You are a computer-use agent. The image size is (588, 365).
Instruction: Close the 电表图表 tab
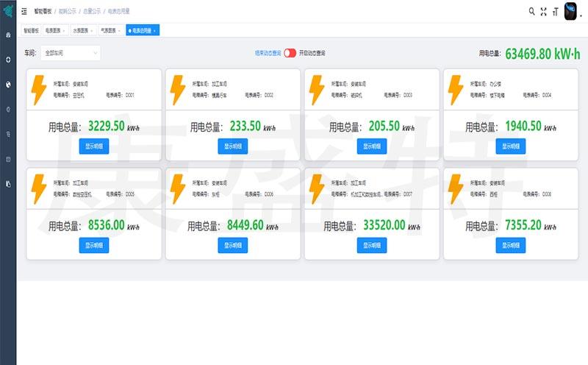64,31
